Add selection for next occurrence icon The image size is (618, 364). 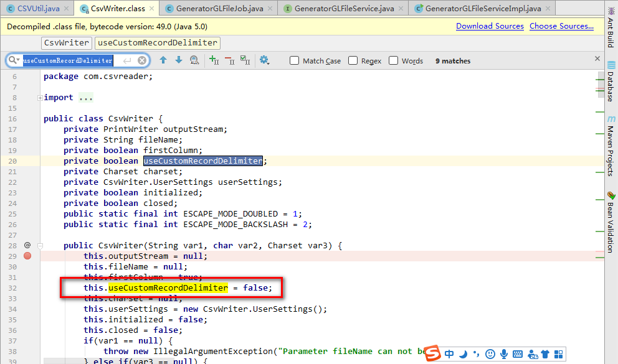click(214, 60)
